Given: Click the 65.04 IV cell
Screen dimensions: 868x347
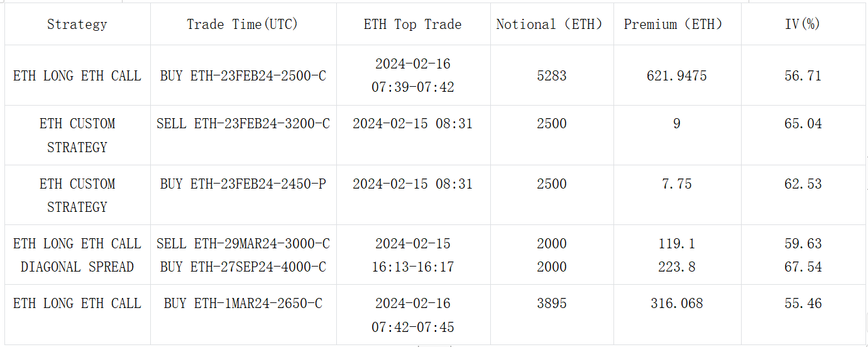Looking at the screenshot, I should (803, 124).
